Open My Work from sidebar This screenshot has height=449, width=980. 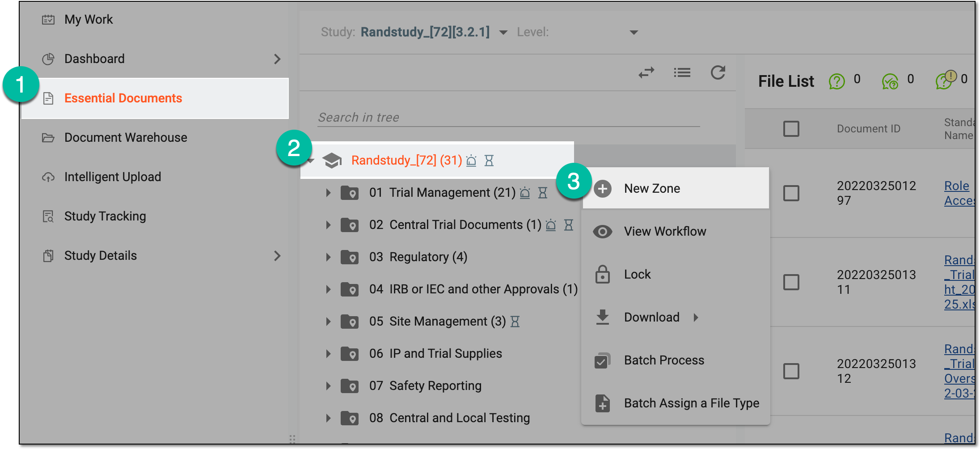click(89, 20)
